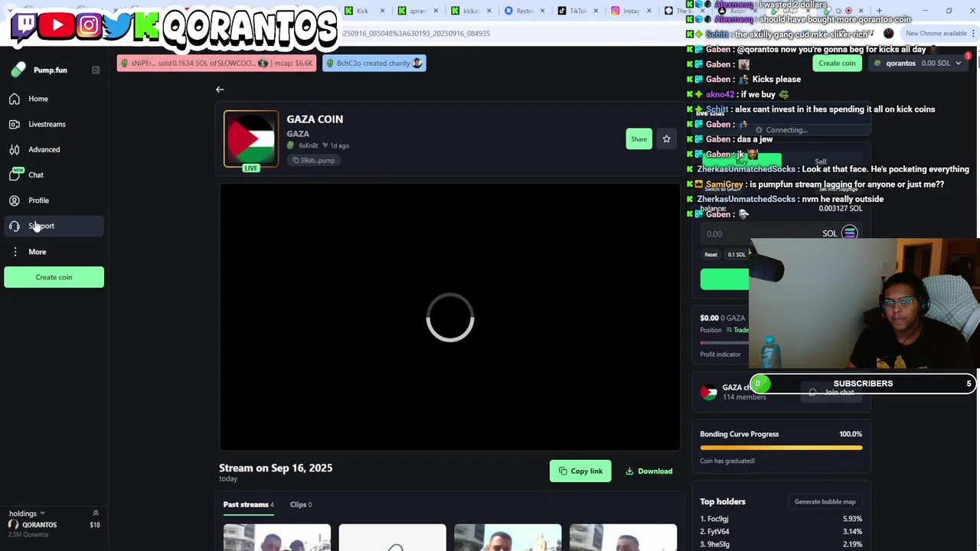
Task: Open the Twitch logo in the overlay
Action: (24, 25)
